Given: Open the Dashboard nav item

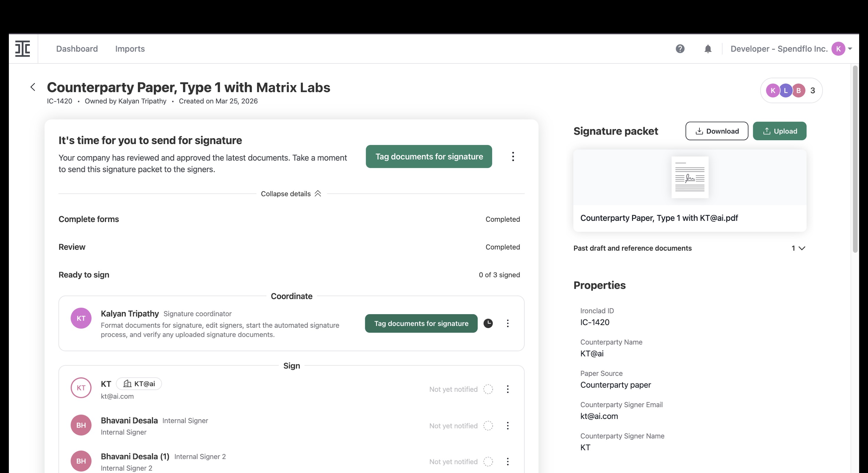Looking at the screenshot, I should point(77,49).
